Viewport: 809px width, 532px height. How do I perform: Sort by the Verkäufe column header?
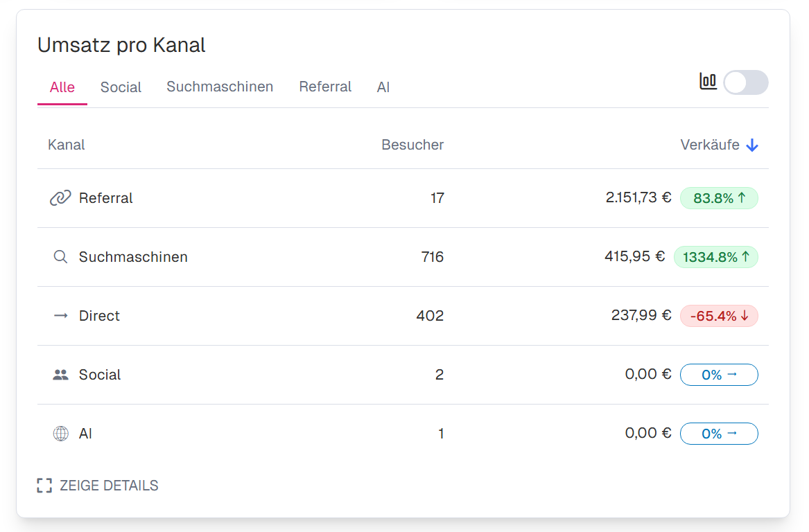[x=710, y=145]
